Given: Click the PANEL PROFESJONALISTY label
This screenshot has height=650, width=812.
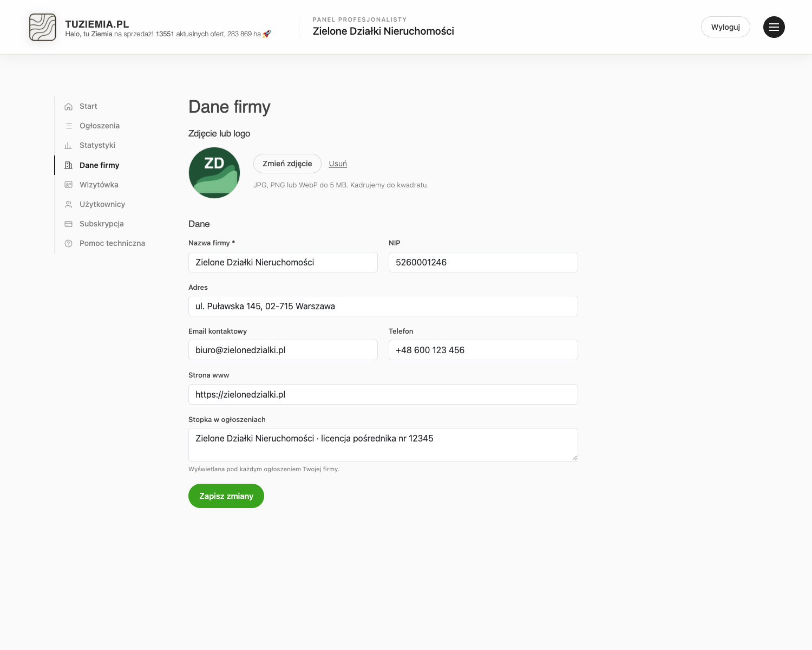Looking at the screenshot, I should [359, 19].
